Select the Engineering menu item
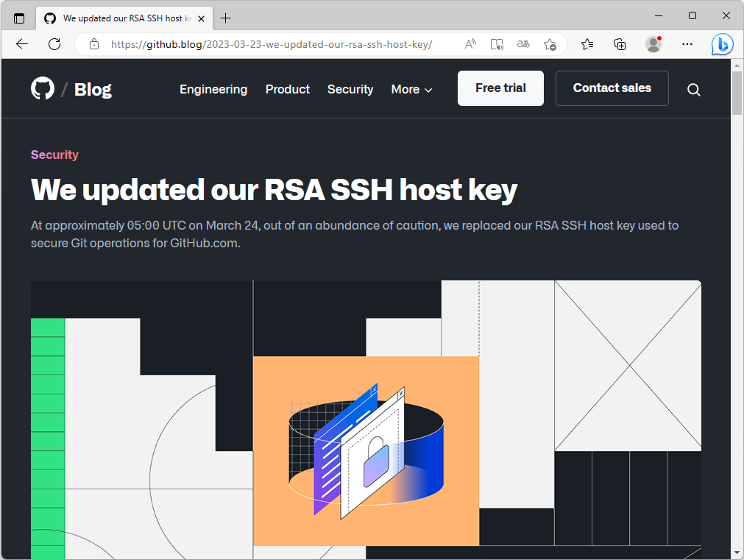The height and width of the screenshot is (560, 744). (x=213, y=89)
